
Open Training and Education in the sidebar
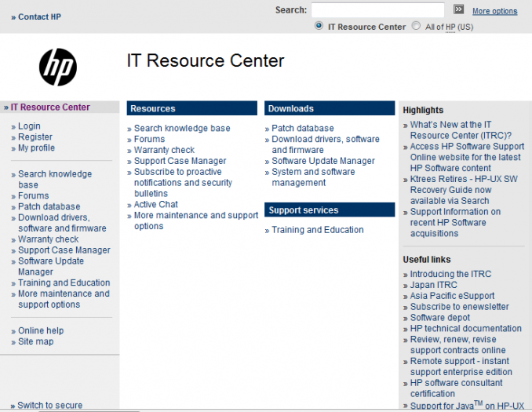tap(64, 283)
